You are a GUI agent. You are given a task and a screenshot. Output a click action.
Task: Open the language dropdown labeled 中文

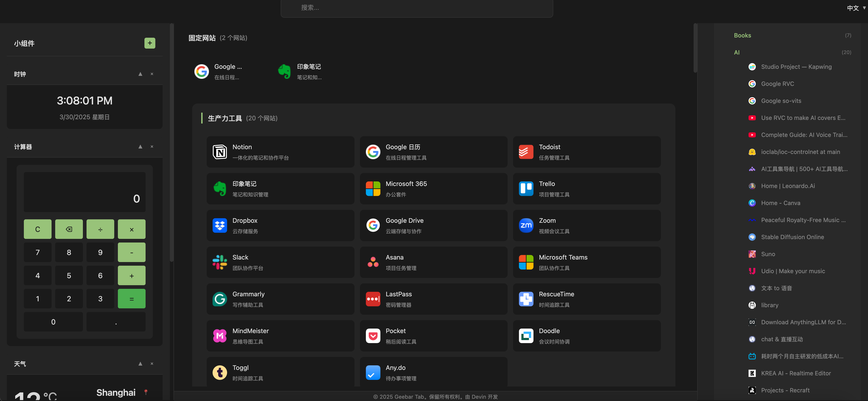[x=856, y=8]
